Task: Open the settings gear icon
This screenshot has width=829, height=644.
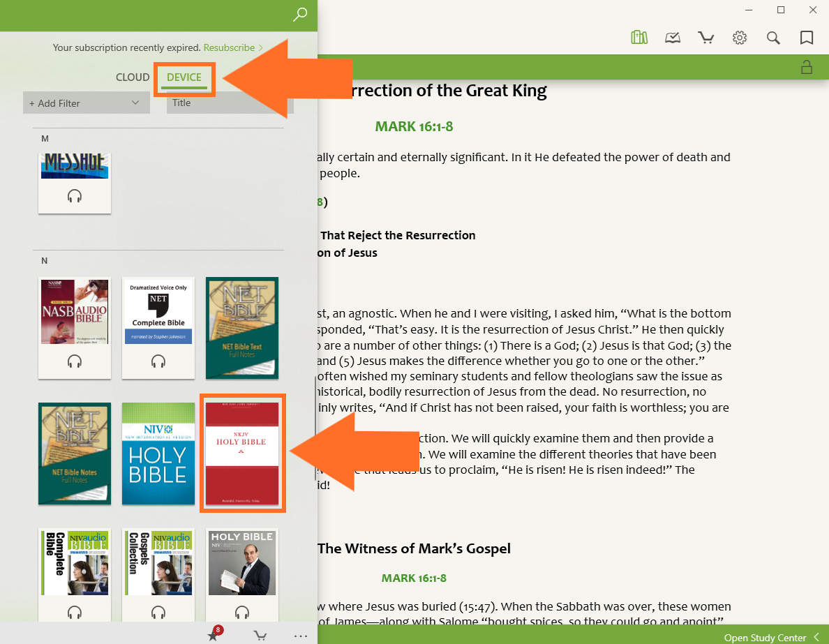Action: point(740,38)
